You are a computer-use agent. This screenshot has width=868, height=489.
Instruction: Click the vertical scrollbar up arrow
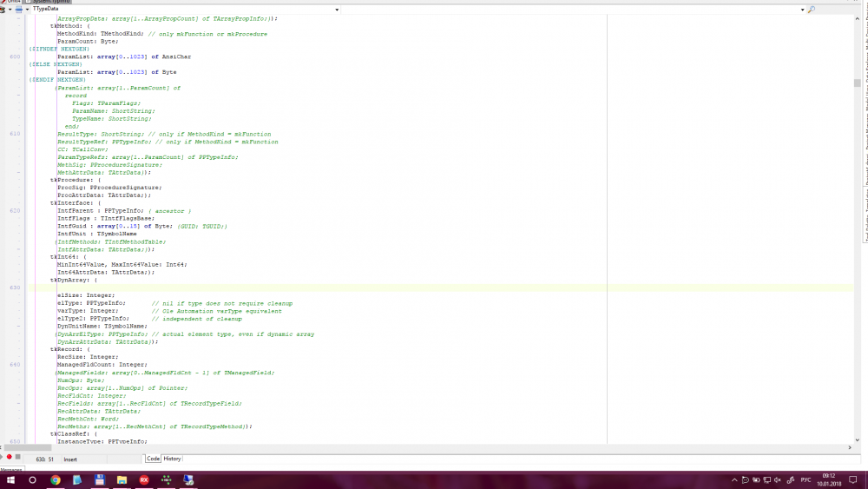(x=857, y=18)
